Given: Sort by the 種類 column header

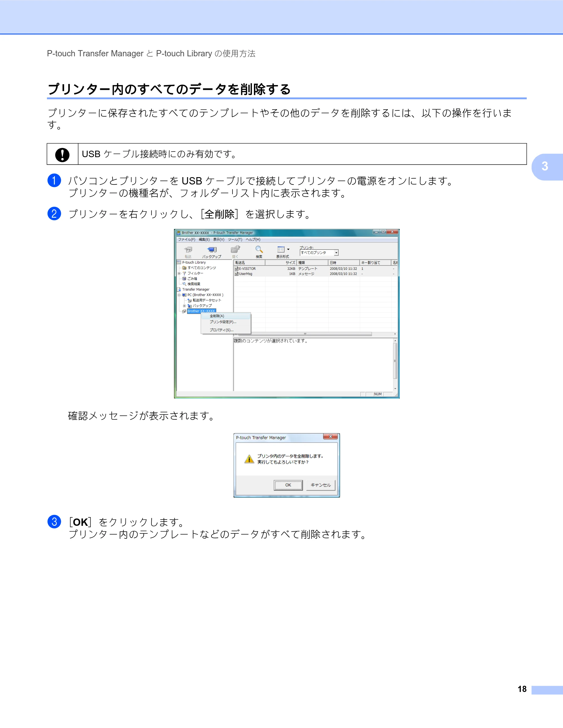Looking at the screenshot, I should (x=312, y=263).
